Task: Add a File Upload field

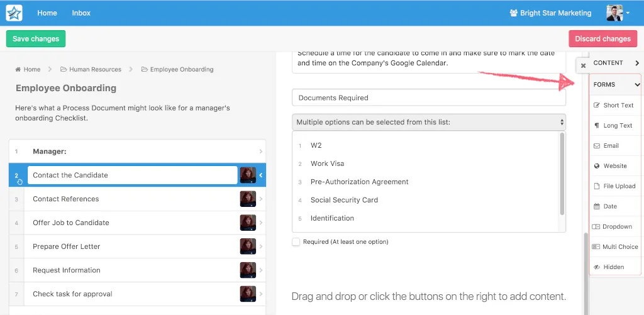Action: 615,186
